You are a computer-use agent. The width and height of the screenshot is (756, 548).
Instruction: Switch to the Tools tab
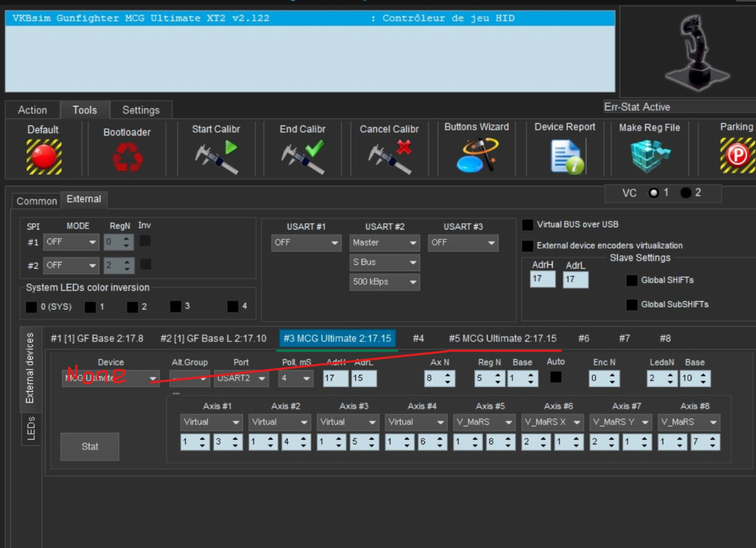tap(85, 110)
